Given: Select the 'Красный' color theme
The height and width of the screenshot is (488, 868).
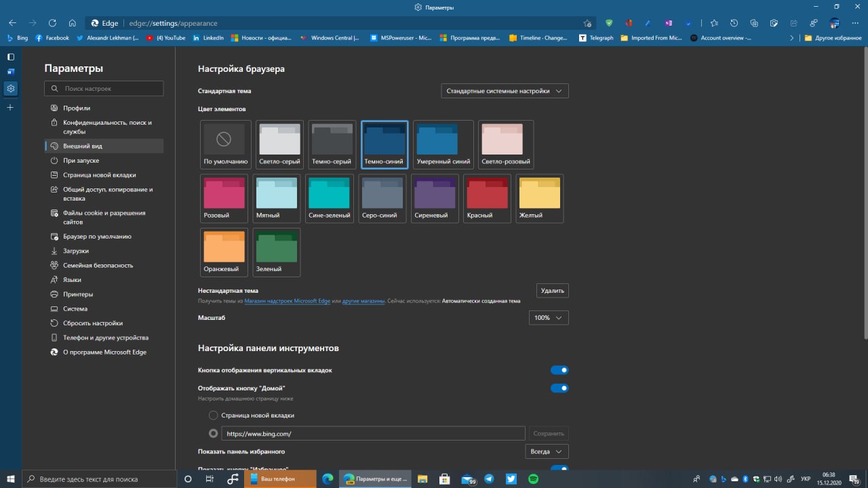Looking at the screenshot, I should pyautogui.click(x=487, y=199).
